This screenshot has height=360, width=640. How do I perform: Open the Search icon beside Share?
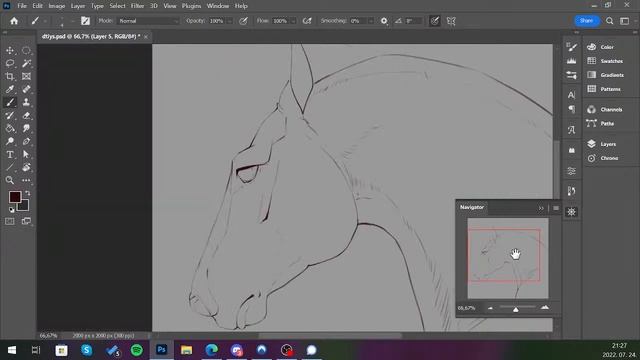coord(609,21)
